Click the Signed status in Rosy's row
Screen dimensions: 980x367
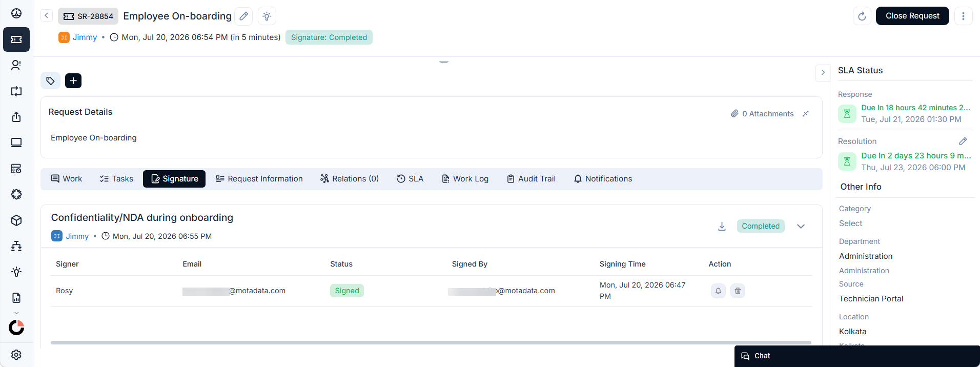pos(347,291)
